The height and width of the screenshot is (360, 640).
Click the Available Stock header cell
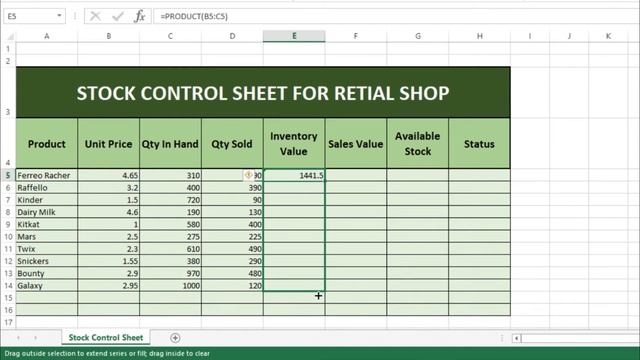point(418,144)
